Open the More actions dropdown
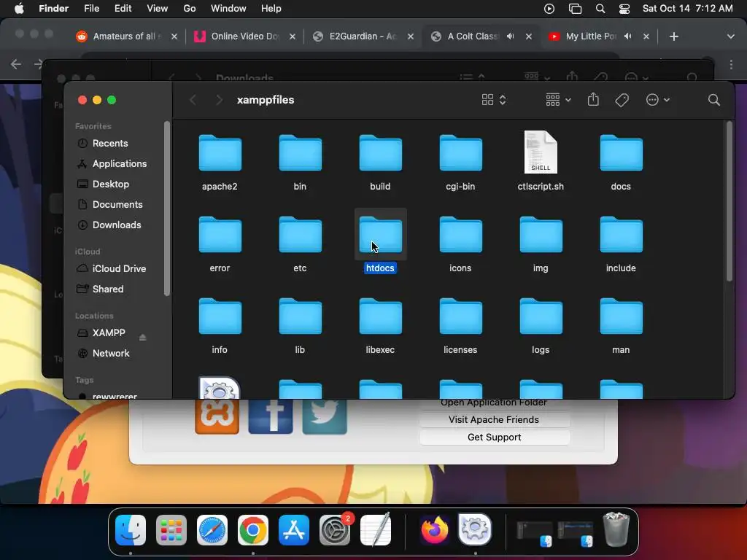 pos(657,99)
